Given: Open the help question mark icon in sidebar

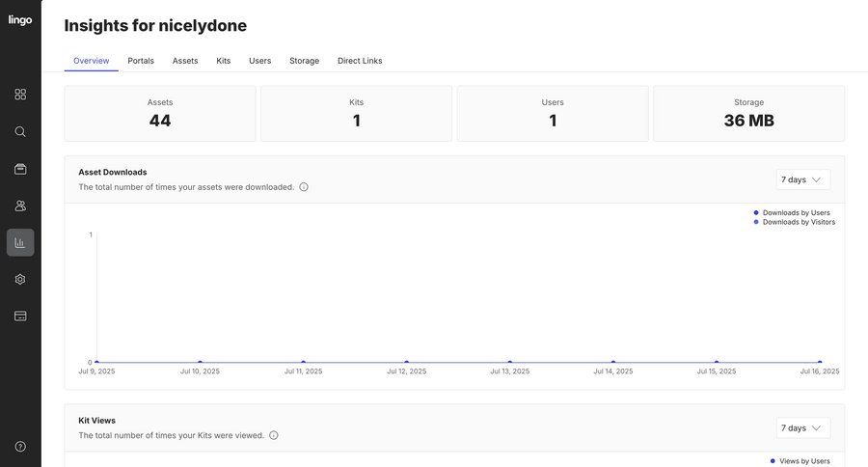Looking at the screenshot, I should click(x=20, y=447).
